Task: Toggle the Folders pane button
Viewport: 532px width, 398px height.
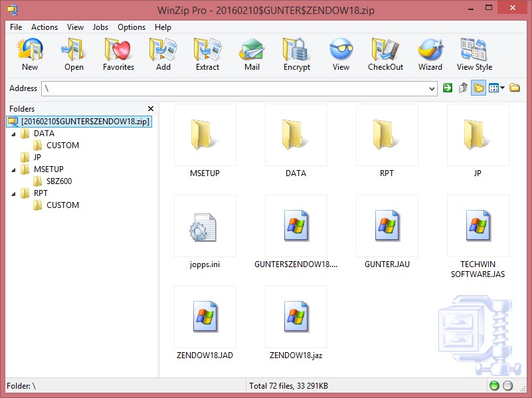Action: pyautogui.click(x=478, y=88)
